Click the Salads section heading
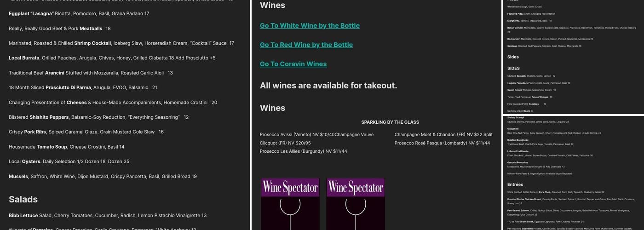The image size is (644, 230). click(23, 199)
